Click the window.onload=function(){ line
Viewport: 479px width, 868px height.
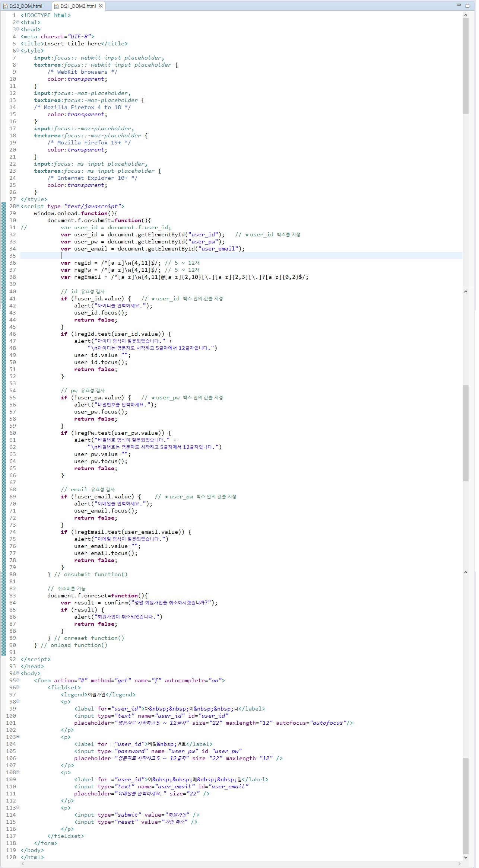pyautogui.click(x=76, y=213)
